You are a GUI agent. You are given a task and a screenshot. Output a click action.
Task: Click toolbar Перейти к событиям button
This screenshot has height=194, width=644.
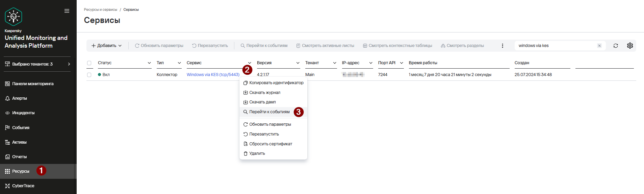coord(264,45)
